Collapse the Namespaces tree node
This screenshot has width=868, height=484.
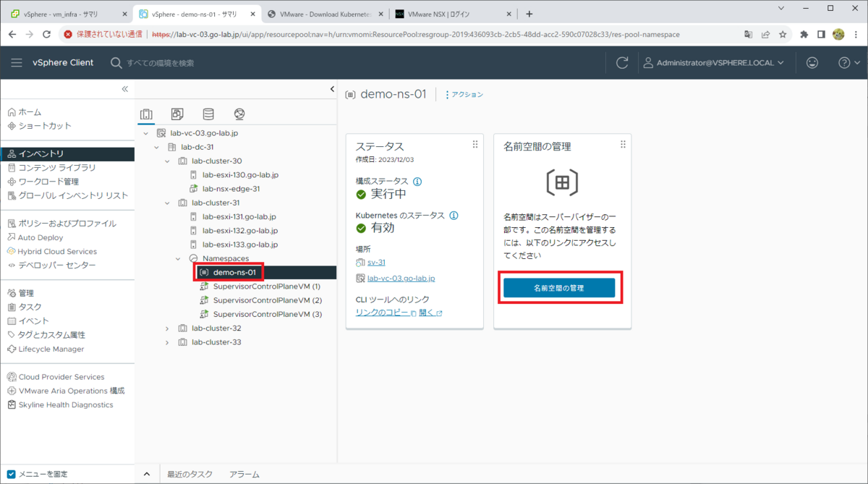178,258
